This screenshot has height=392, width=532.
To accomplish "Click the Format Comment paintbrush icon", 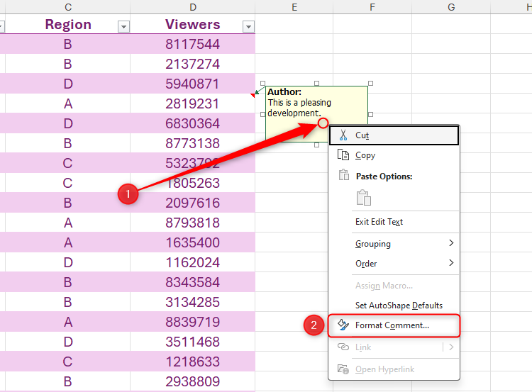I will coord(344,325).
